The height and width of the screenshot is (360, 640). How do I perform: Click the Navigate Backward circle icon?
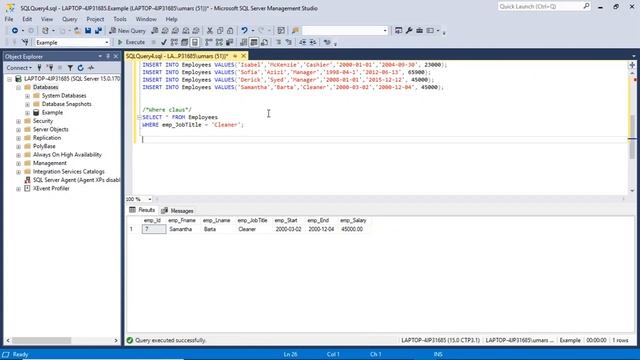[x=15, y=31]
